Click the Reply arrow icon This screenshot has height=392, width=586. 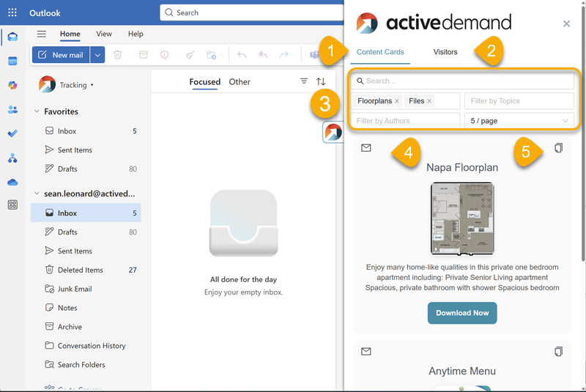pos(242,55)
